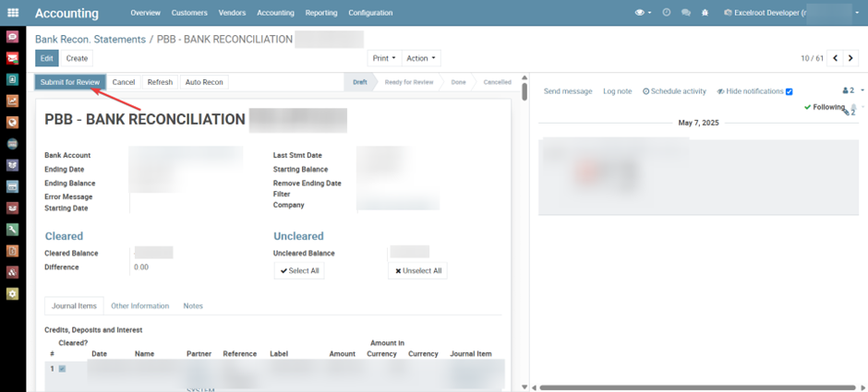Open the maroon cubes Apps sidebar icon
Screen dimensions: 868x392
point(12,272)
